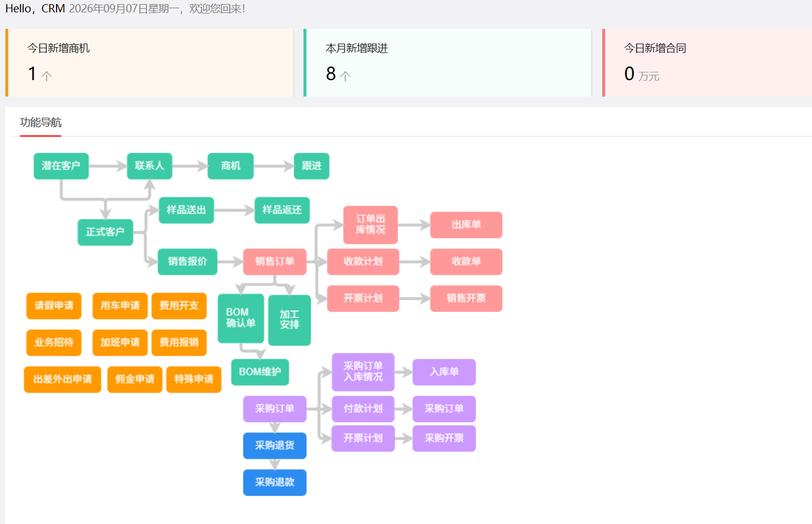Click the 采购订单 node above 采购退货
This screenshot has height=524, width=812.
point(275,409)
